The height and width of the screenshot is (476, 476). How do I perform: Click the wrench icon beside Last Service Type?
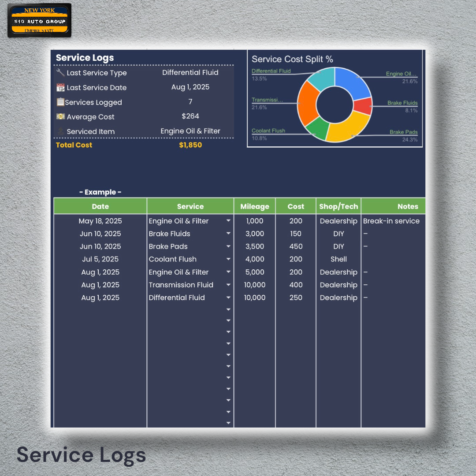(61, 73)
